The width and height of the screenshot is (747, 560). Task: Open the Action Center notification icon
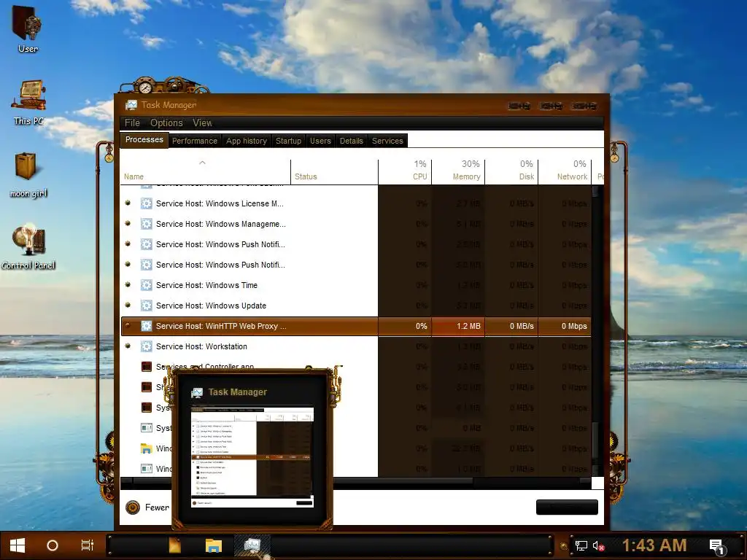tap(717, 547)
